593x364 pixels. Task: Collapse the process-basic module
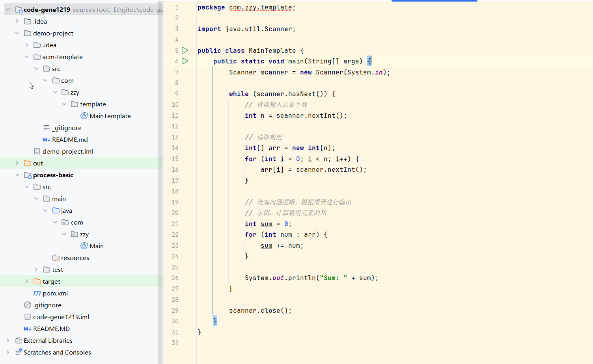[x=17, y=175]
